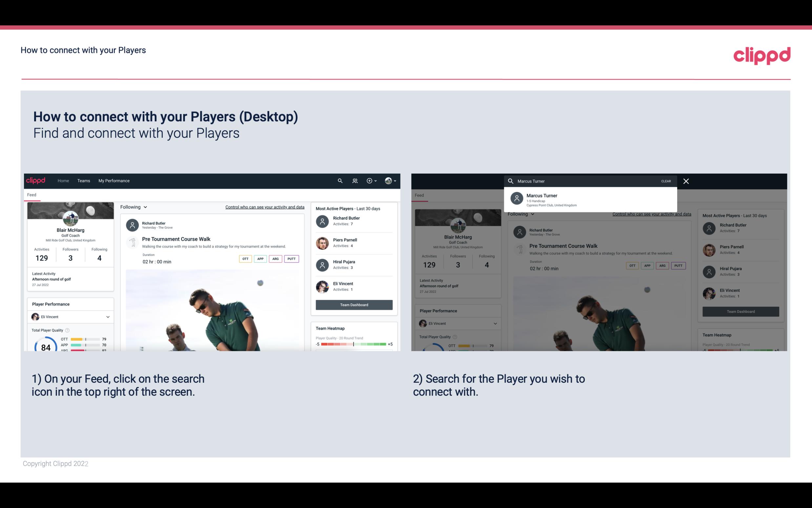Viewport: 812px width, 508px height.
Task: Click the Teams navigation icon
Action: click(x=83, y=181)
